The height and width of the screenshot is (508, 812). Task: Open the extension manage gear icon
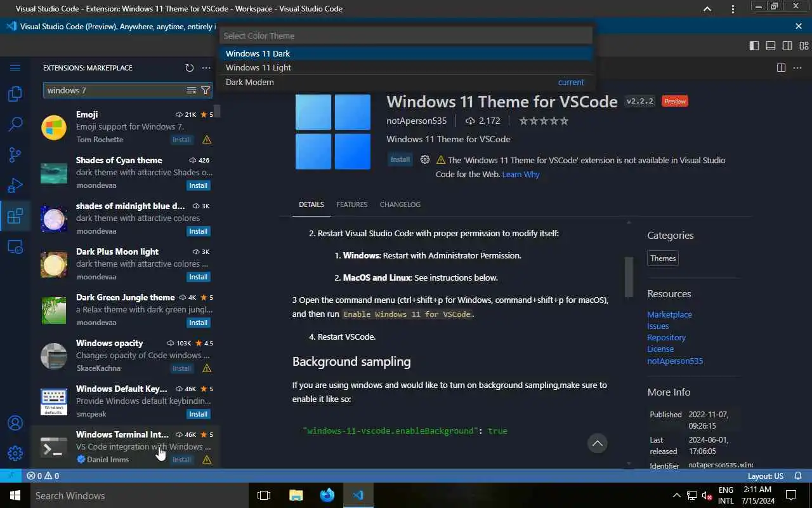(x=425, y=159)
